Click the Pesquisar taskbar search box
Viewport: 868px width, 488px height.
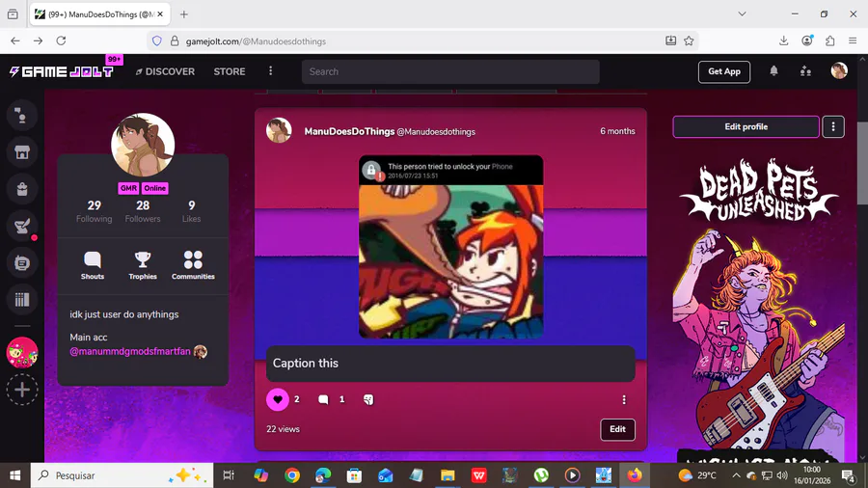point(122,475)
